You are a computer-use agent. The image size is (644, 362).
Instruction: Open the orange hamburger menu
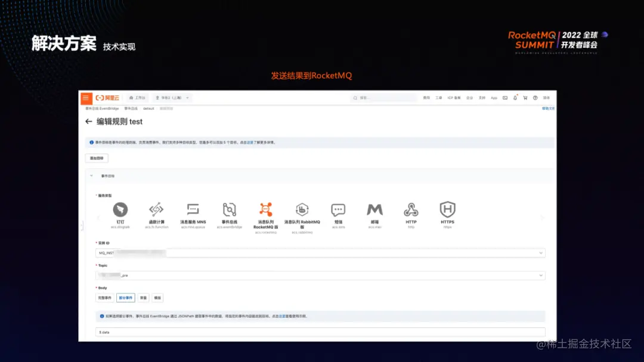(86, 98)
